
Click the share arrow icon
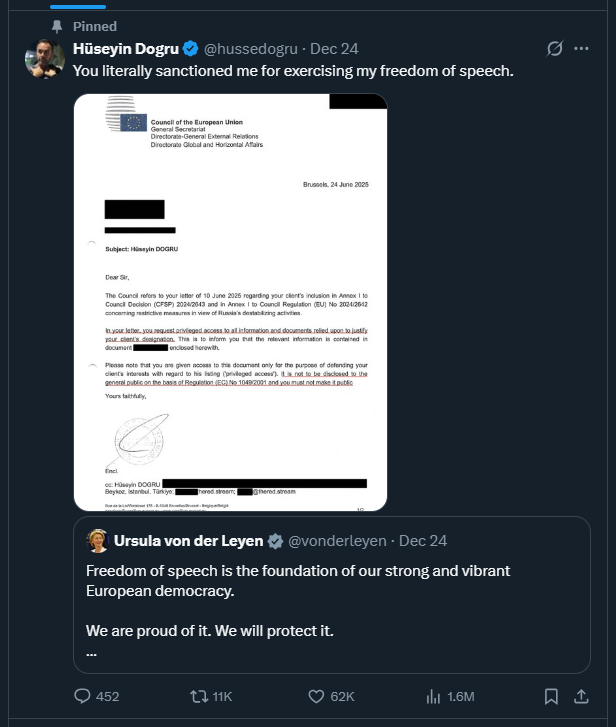pyautogui.click(x=583, y=696)
